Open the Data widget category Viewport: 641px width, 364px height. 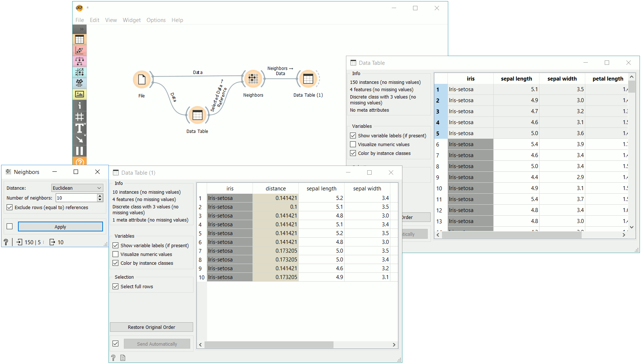pyautogui.click(x=80, y=39)
